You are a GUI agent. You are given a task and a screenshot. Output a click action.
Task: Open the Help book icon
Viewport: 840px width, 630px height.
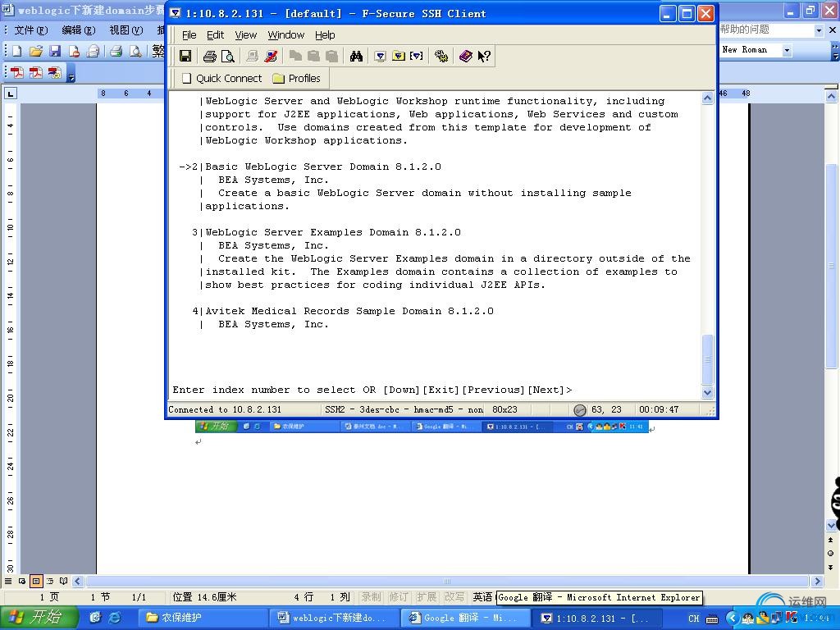point(466,56)
